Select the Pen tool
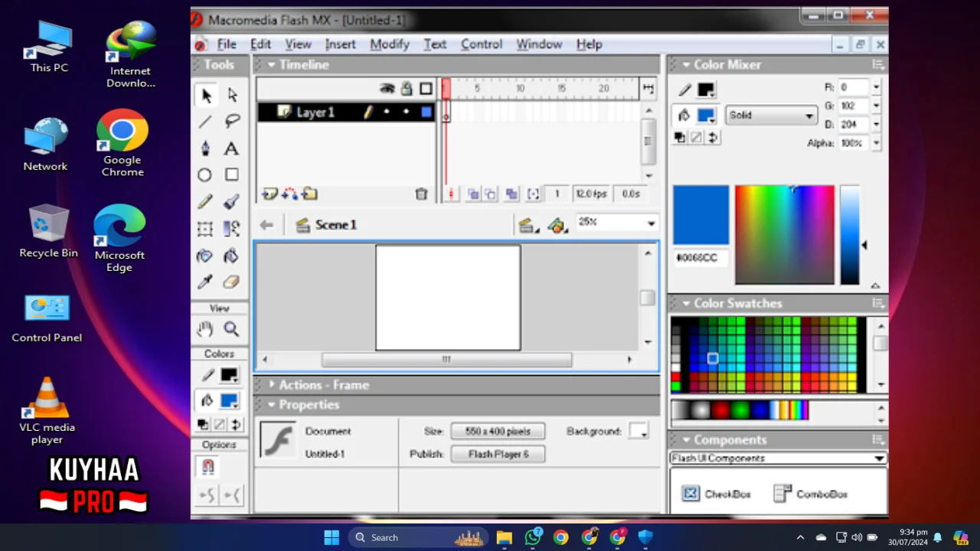This screenshot has height=551, width=980. click(205, 148)
